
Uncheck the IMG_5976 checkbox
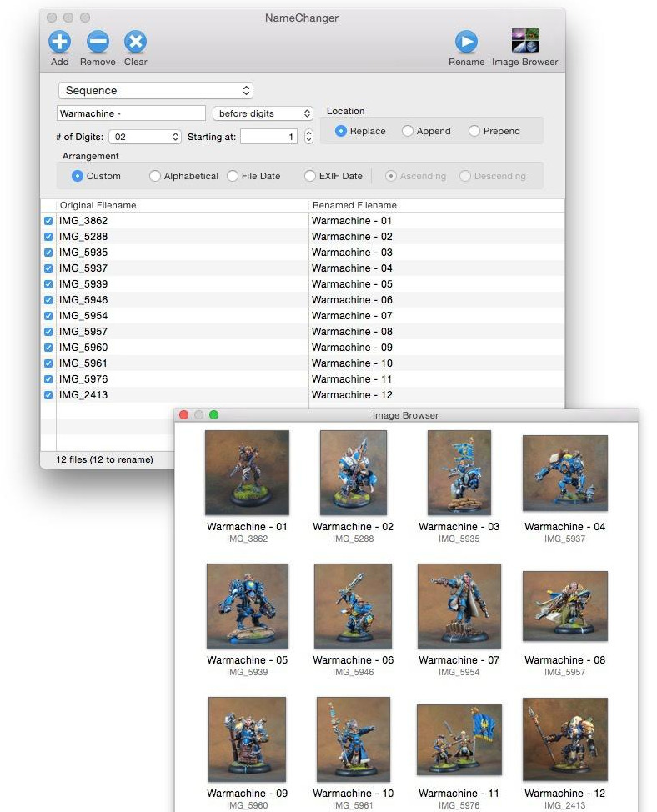[x=48, y=379]
